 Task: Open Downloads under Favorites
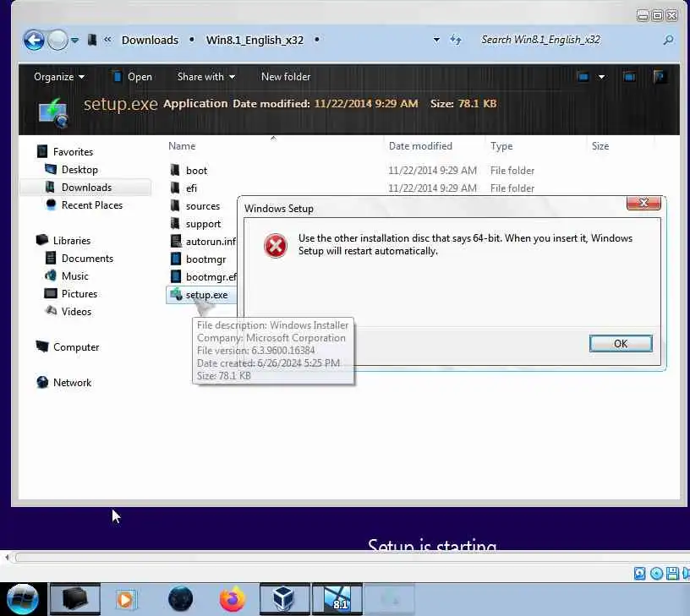tap(87, 188)
